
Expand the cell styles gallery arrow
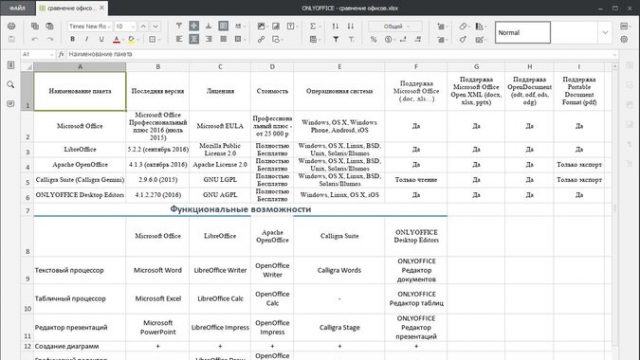[x=605, y=33]
